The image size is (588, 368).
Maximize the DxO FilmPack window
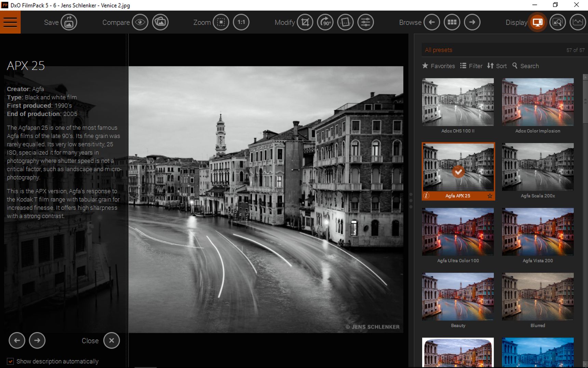(x=556, y=5)
